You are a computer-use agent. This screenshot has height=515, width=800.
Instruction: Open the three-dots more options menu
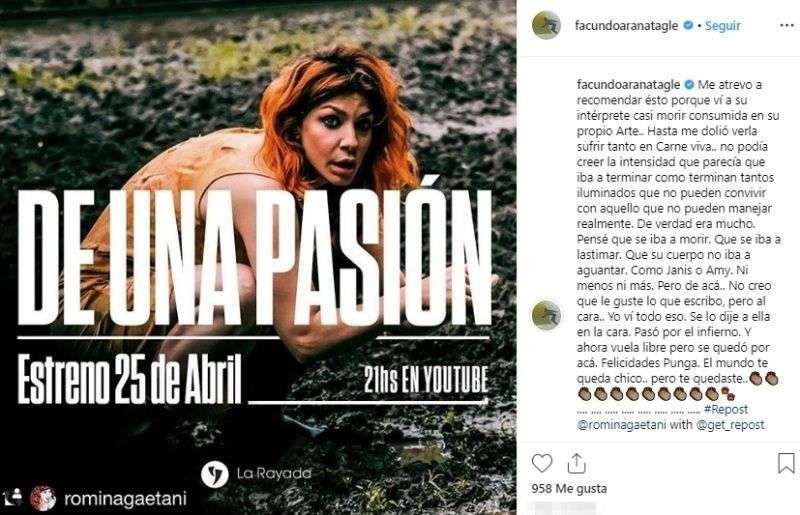(x=787, y=26)
